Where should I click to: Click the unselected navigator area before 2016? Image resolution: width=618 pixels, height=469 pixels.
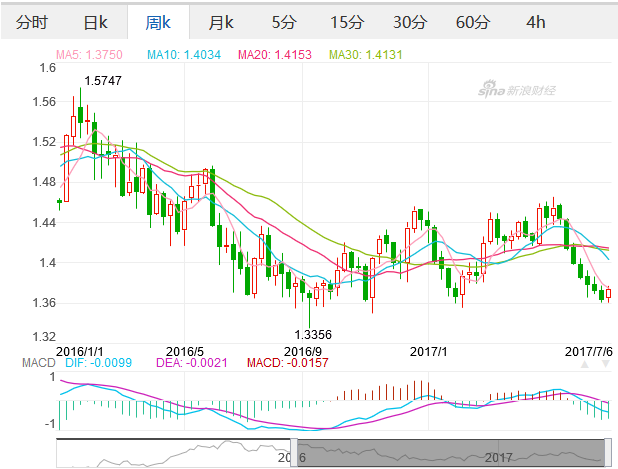click(173, 453)
